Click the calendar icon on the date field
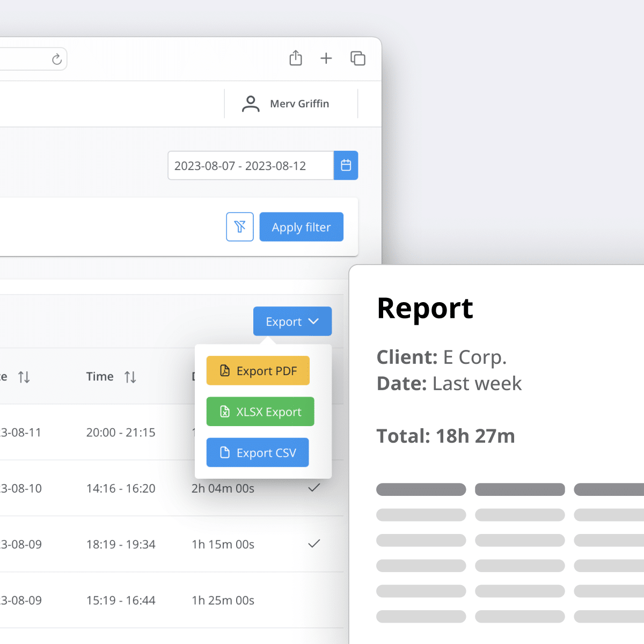 [346, 165]
